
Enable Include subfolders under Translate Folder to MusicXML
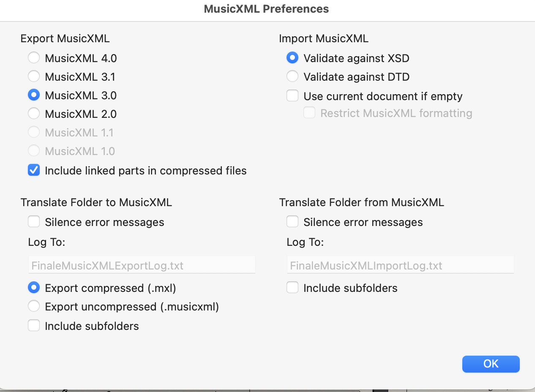coord(34,326)
